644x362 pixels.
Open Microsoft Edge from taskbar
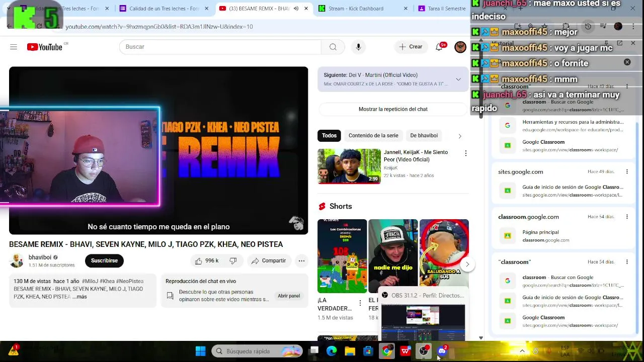[x=331, y=351]
